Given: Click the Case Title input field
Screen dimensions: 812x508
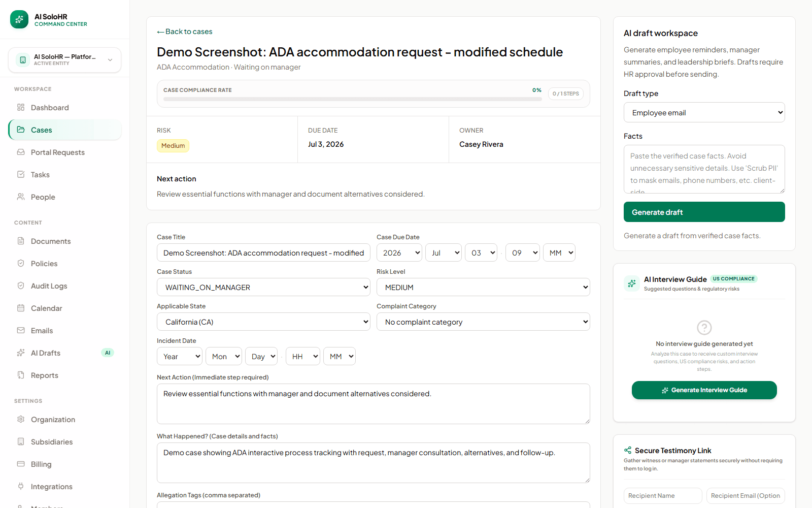Looking at the screenshot, I should (263, 252).
